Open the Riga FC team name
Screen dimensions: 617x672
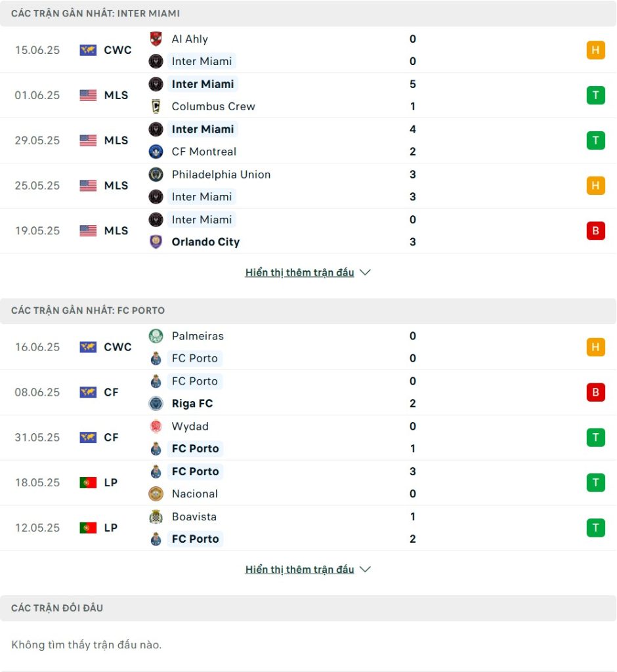[x=192, y=404]
